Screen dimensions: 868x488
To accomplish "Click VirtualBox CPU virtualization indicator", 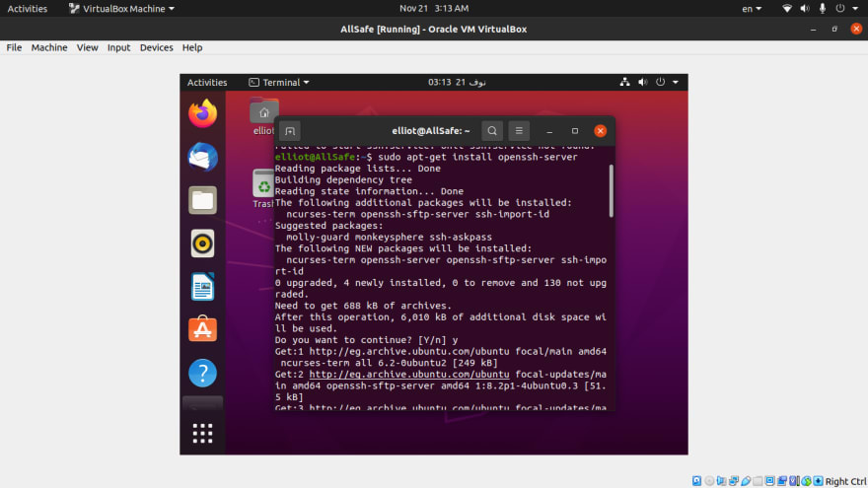I will coord(794,481).
